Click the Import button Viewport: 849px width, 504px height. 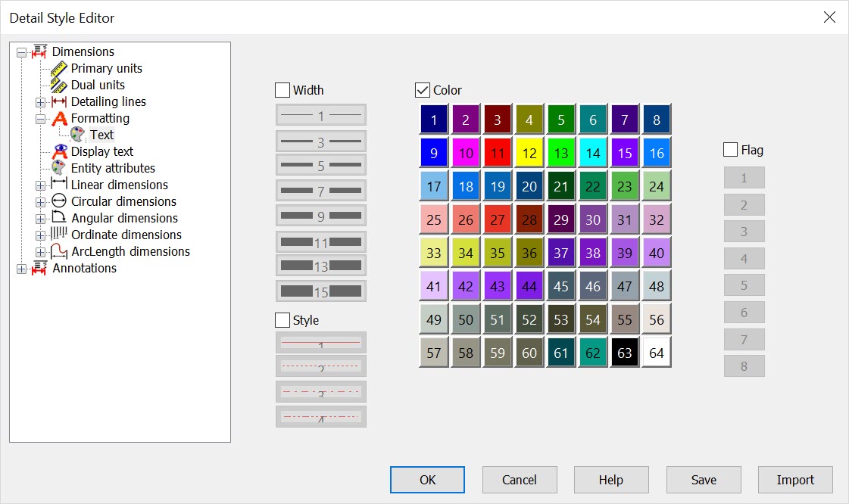(795, 479)
